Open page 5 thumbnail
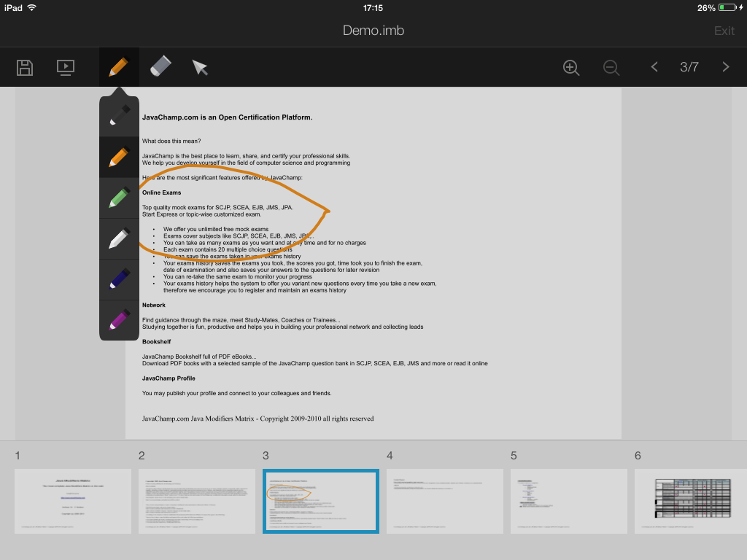The image size is (747, 560). tap(569, 501)
